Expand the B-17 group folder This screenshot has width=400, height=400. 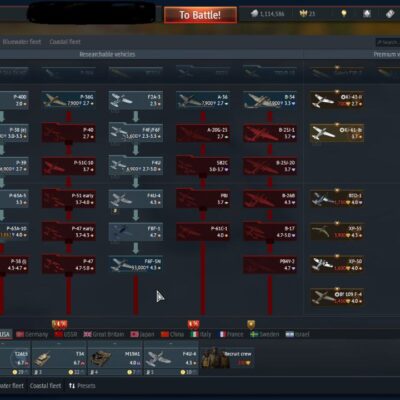270,232
